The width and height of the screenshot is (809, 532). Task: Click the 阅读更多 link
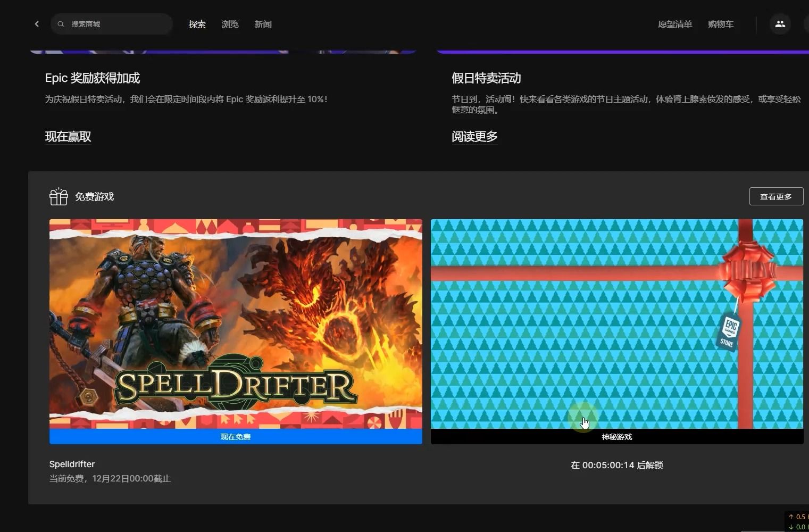(x=474, y=137)
